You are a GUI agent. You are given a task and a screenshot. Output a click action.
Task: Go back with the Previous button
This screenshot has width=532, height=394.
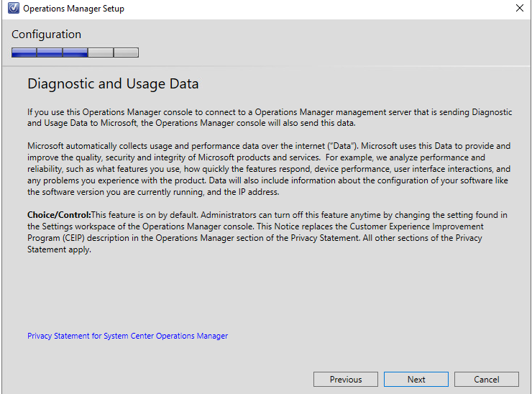pyautogui.click(x=345, y=379)
